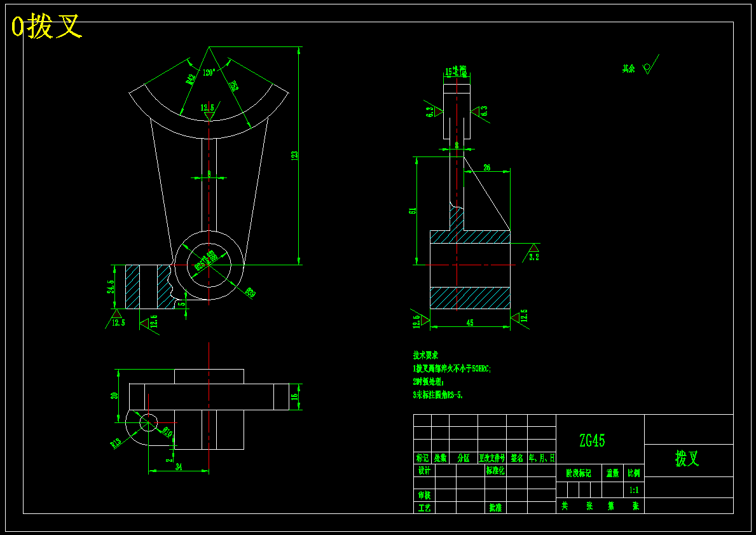Select the R52 radius dimension
The height and width of the screenshot is (535, 756).
tap(235, 85)
